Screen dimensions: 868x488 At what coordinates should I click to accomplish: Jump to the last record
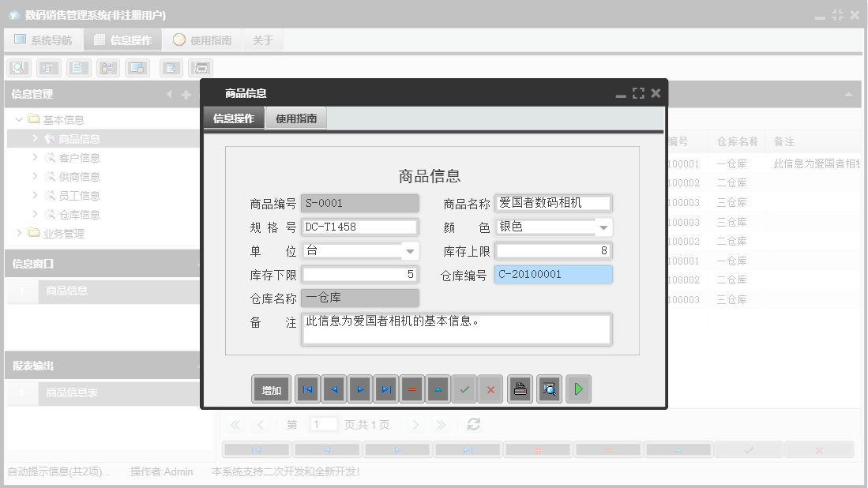pyautogui.click(x=385, y=389)
